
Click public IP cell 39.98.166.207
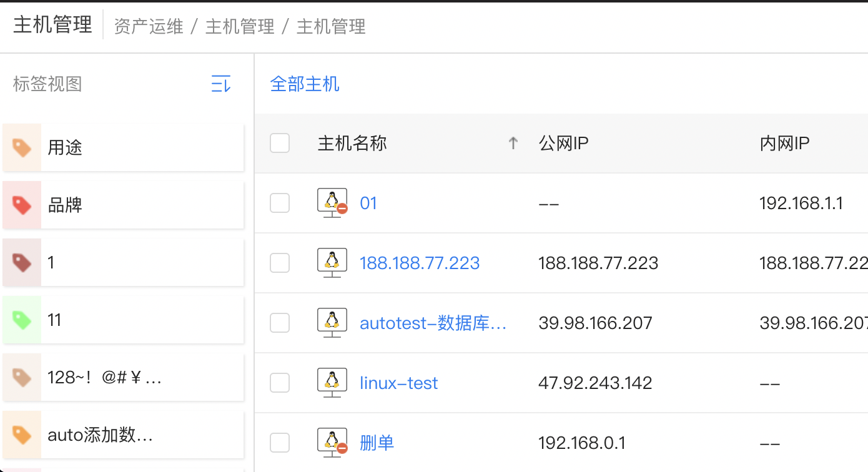(x=595, y=323)
